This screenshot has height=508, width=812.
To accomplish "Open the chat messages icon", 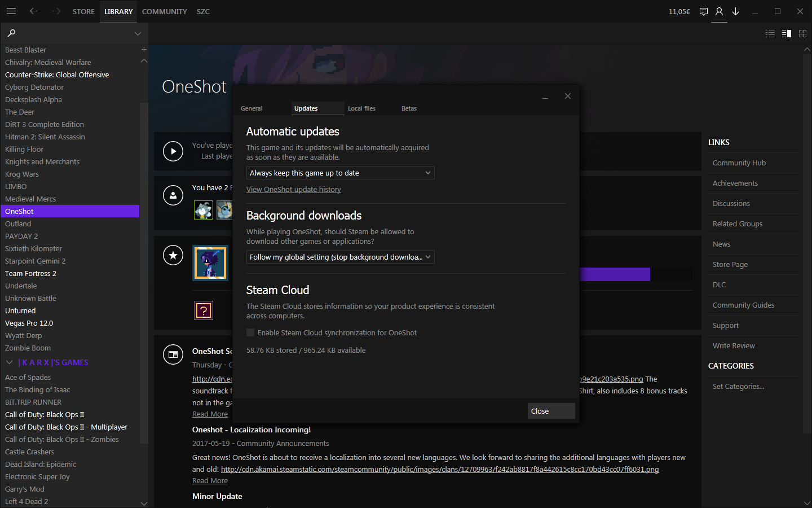I will 704,11.
